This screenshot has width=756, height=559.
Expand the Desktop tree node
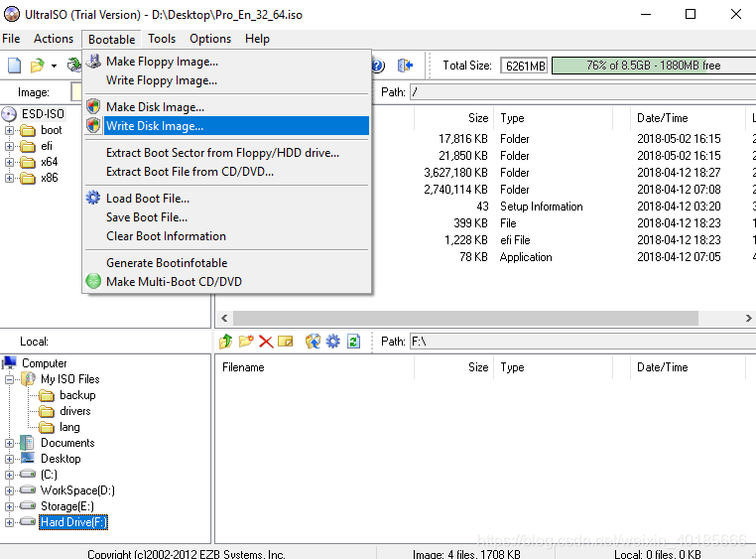pyautogui.click(x=9, y=459)
